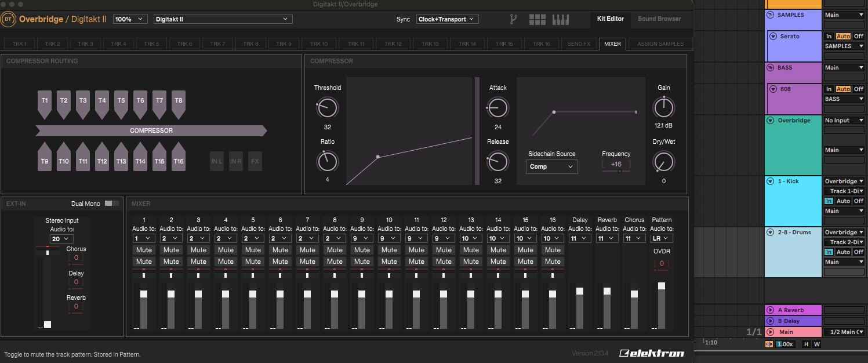The height and width of the screenshot is (363, 868).
Task: Adjust the compressor Ratio knob
Action: [x=327, y=161]
